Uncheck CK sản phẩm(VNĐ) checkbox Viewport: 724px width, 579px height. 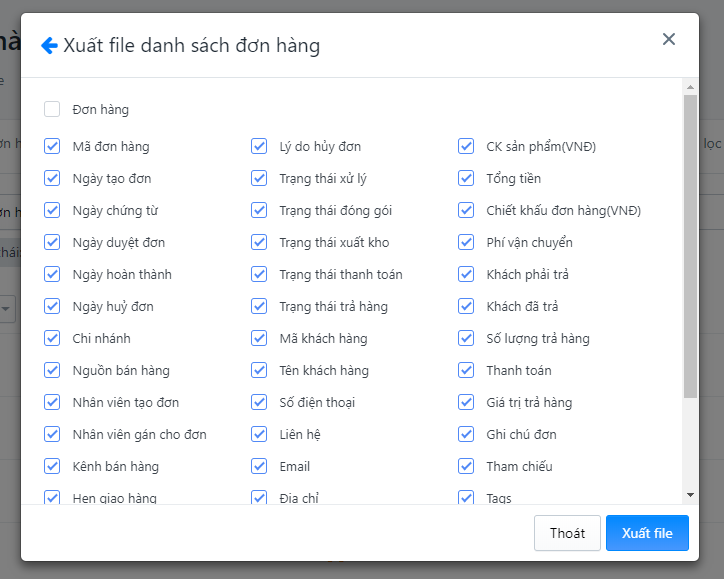466,146
